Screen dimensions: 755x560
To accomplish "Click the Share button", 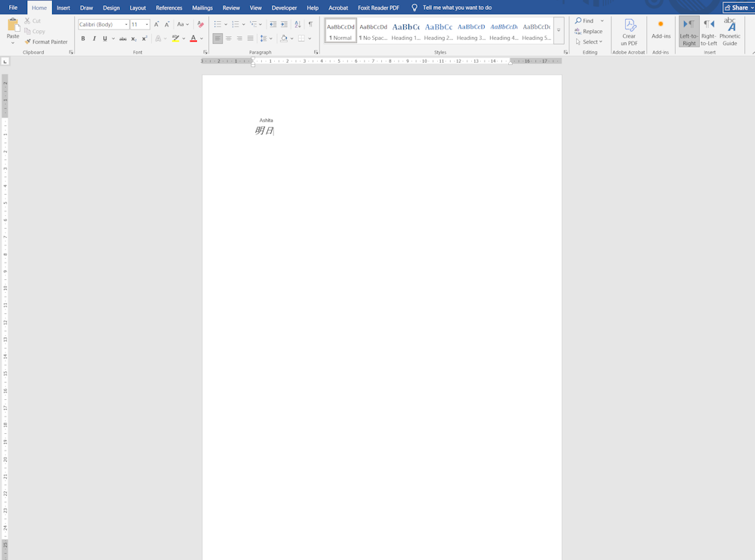I will (738, 8).
